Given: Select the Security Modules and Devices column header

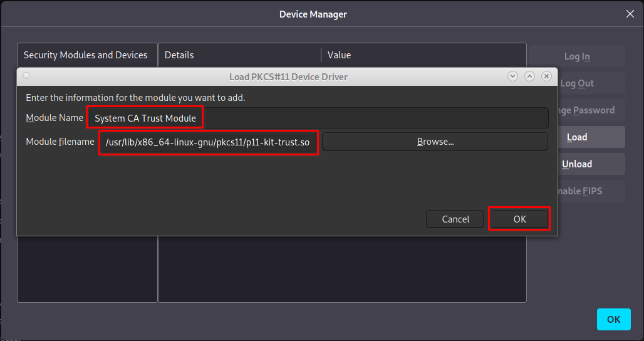Looking at the screenshot, I should click(86, 55).
